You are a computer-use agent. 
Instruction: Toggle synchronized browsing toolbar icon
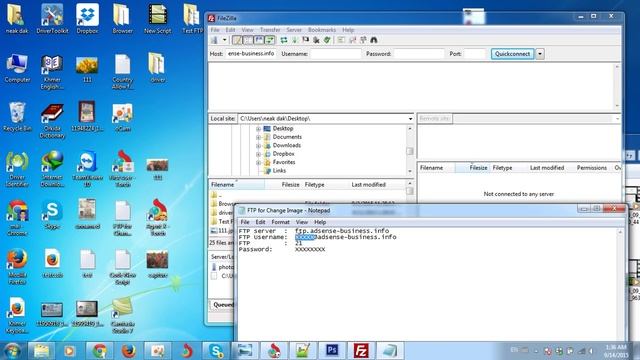click(x=363, y=40)
